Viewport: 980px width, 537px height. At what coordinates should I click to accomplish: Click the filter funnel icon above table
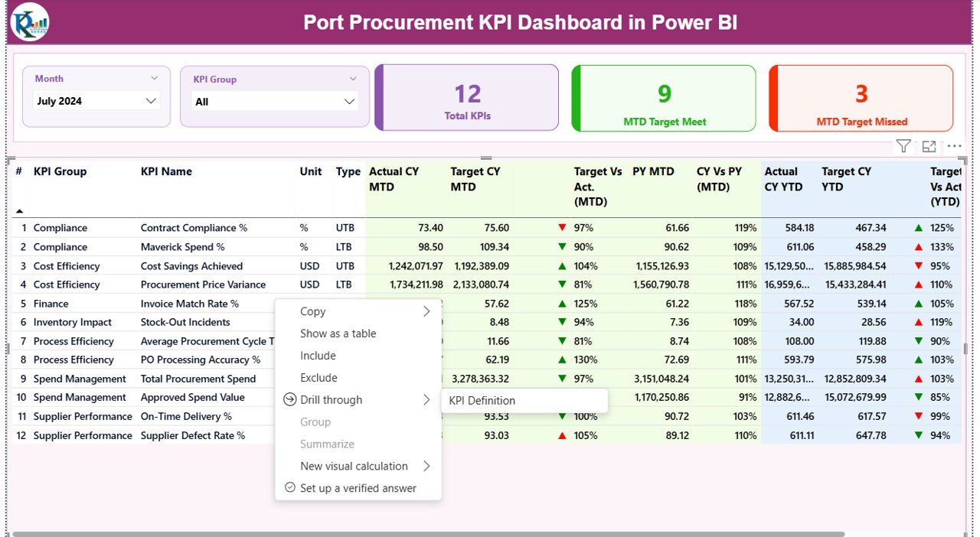pyautogui.click(x=903, y=146)
